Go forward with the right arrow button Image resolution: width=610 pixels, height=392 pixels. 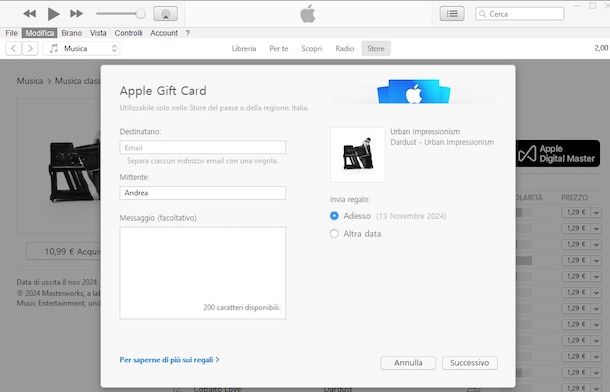[30, 49]
